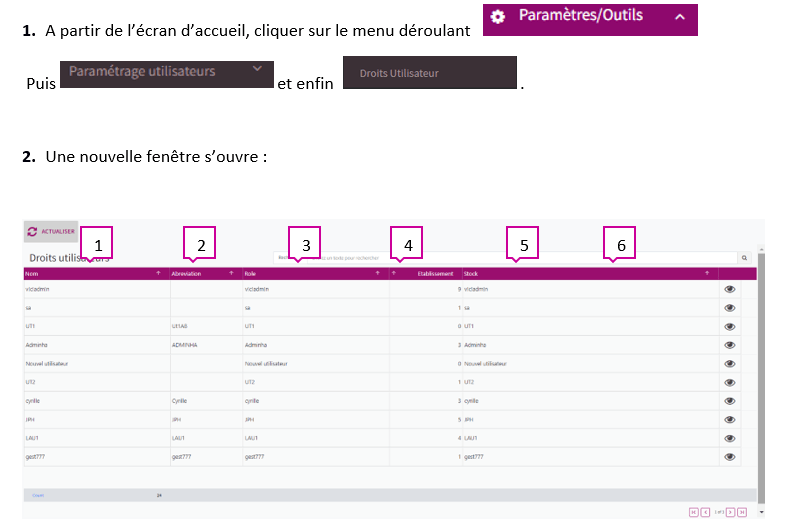Click the gear icon in Paramètres/Outils
Screen dimensions: 789x531
coord(498,17)
